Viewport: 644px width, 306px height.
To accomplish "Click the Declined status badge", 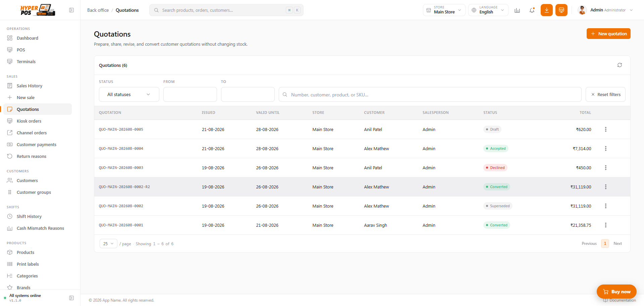I will 495,168.
